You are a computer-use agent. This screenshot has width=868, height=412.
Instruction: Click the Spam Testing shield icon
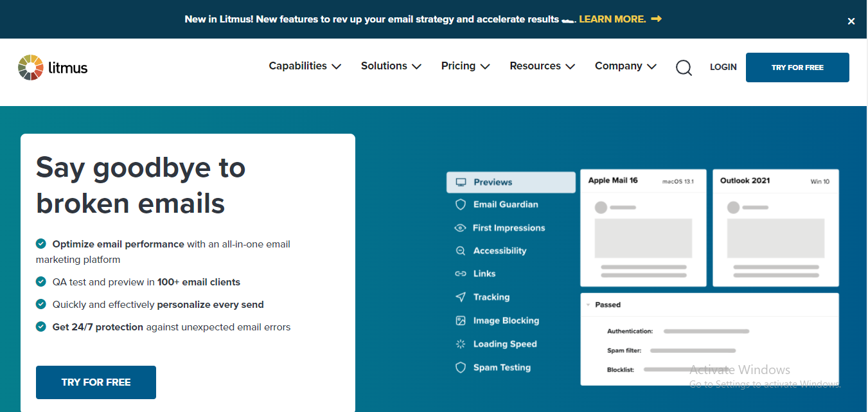pyautogui.click(x=461, y=368)
